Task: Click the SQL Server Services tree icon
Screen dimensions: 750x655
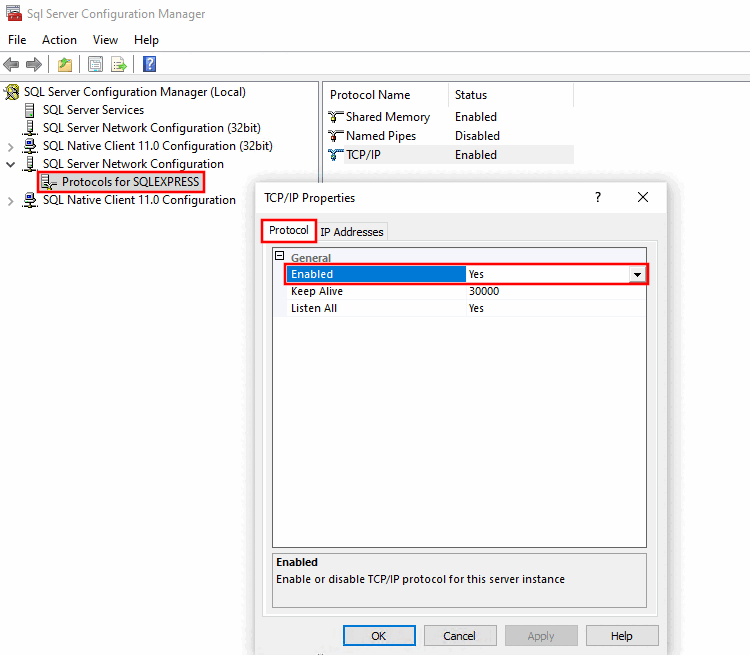Action: click(x=30, y=110)
